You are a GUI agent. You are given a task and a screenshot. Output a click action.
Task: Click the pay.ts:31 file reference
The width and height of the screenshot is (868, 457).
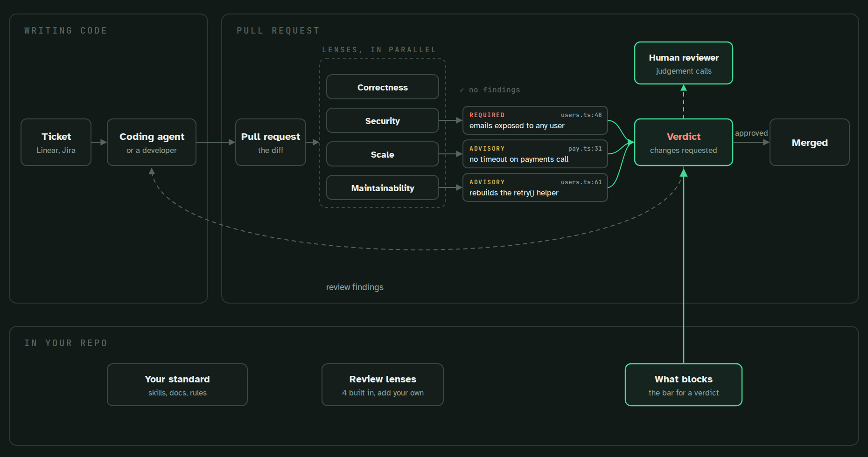pos(585,148)
